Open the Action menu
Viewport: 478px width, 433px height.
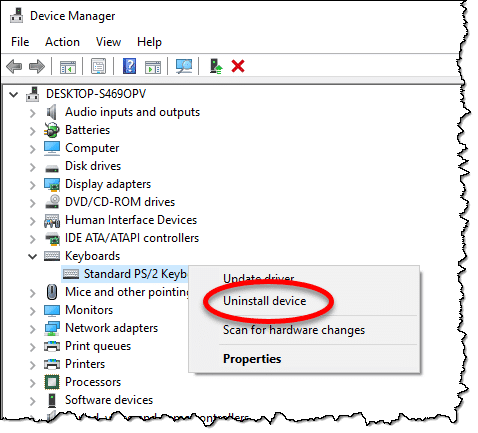point(62,42)
